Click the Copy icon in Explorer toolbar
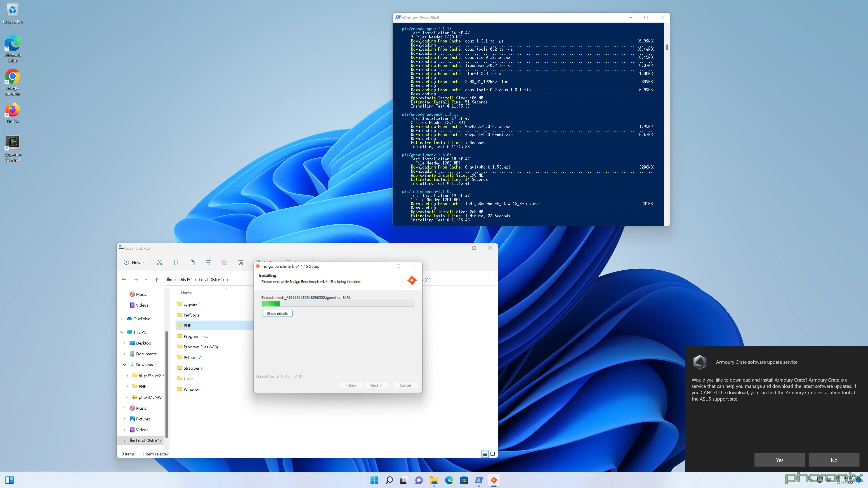The image size is (868, 488). coord(176,262)
